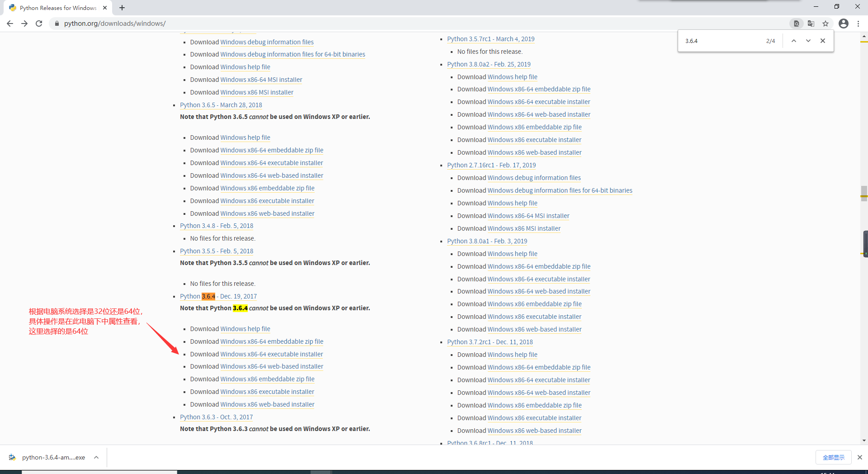The image size is (868, 474).
Task: Click the find bar text field containing 3.6.4
Action: click(x=722, y=41)
